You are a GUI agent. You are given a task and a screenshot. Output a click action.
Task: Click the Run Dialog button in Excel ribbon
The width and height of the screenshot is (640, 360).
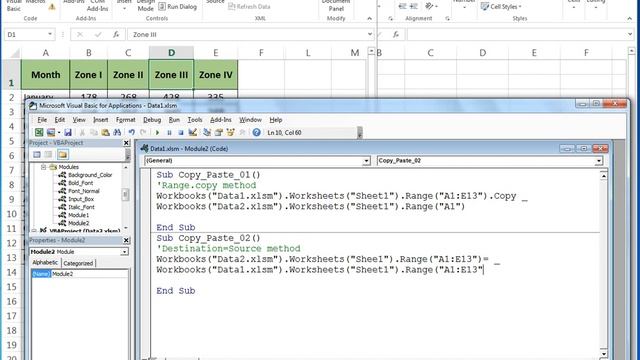click(x=177, y=7)
